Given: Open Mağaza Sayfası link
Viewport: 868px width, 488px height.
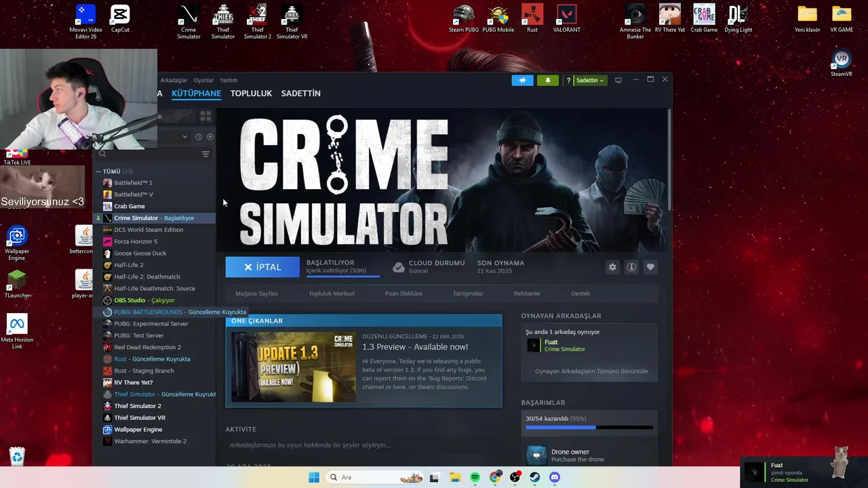Looking at the screenshot, I should tap(256, 293).
